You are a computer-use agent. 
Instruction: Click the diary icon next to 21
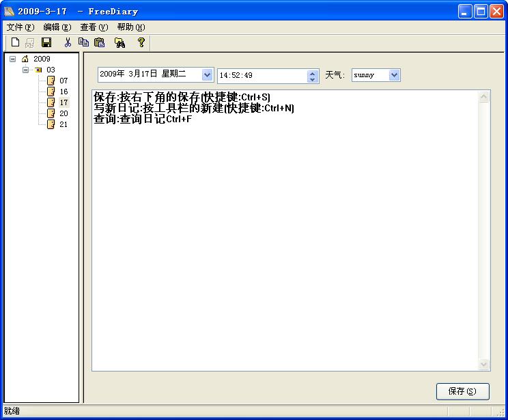[x=51, y=124]
